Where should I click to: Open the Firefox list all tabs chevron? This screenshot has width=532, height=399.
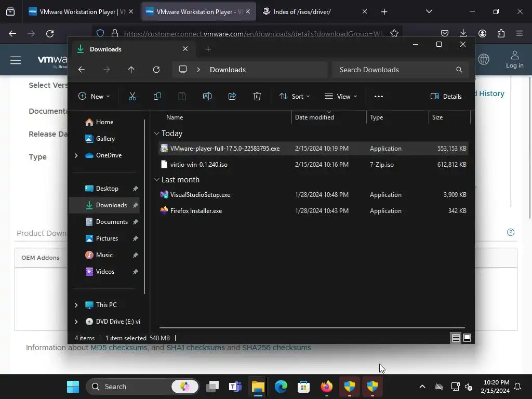tap(429, 11)
